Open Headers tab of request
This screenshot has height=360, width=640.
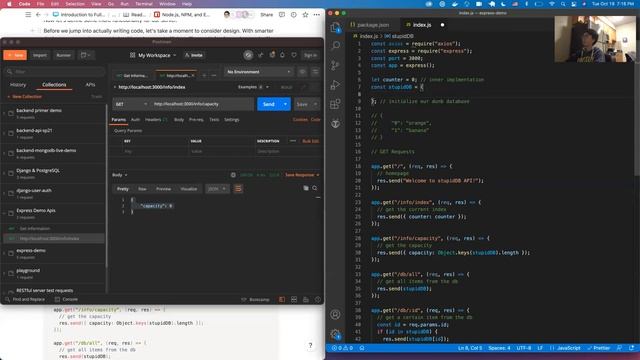click(156, 120)
